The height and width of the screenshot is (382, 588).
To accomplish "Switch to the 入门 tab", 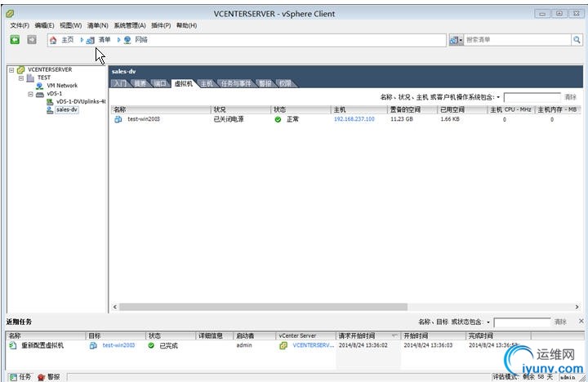I will [120, 83].
